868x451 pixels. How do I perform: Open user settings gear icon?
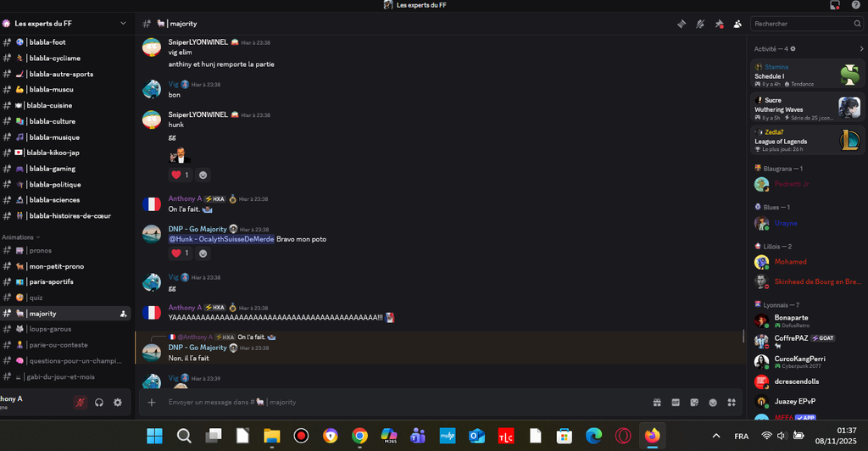click(118, 403)
